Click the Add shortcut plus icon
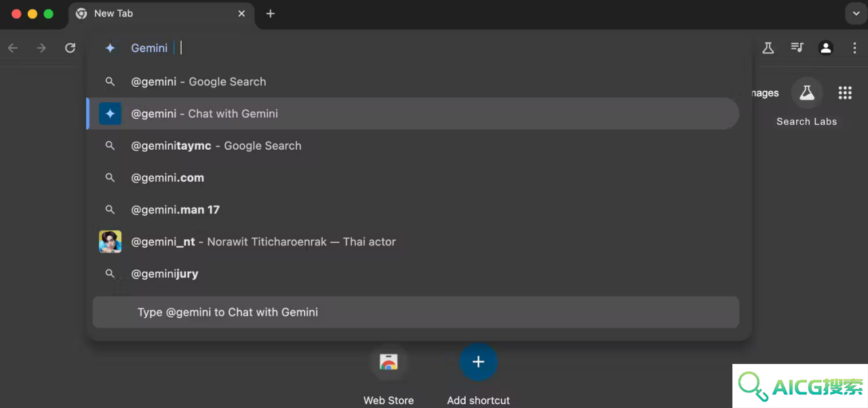868x408 pixels. (478, 362)
